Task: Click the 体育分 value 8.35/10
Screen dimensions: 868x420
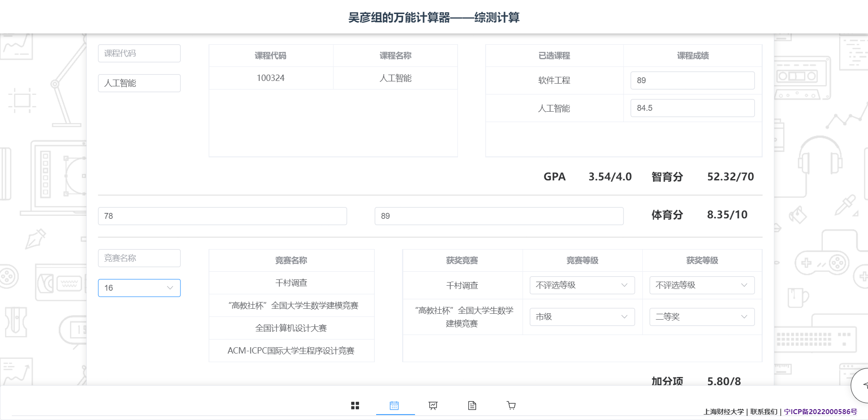Action: (x=727, y=215)
